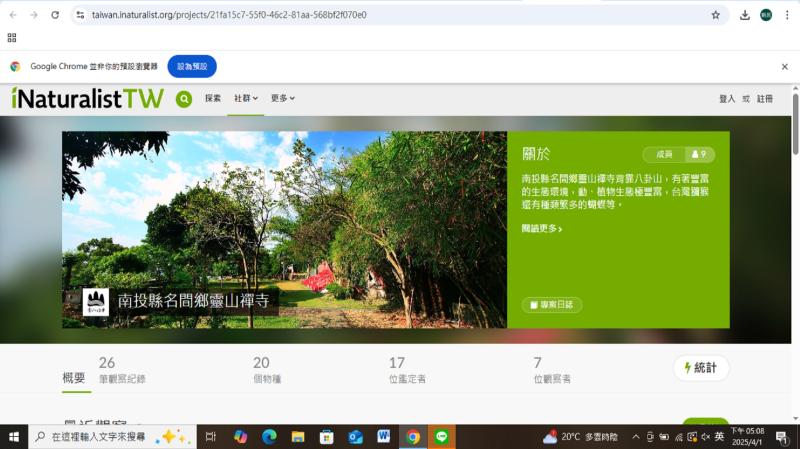Open Microsoft Store from taskbar
This screenshot has width=800, height=449.
[327, 437]
